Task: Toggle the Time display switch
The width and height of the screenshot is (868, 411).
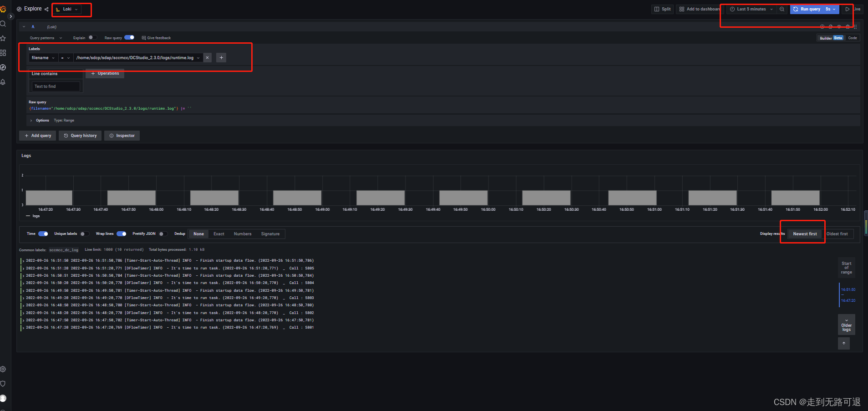Action: click(43, 234)
